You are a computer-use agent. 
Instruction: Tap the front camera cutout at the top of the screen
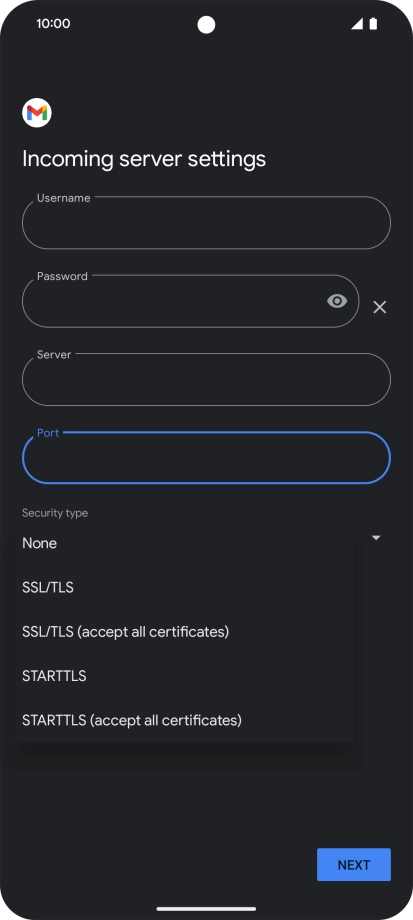tap(206, 25)
